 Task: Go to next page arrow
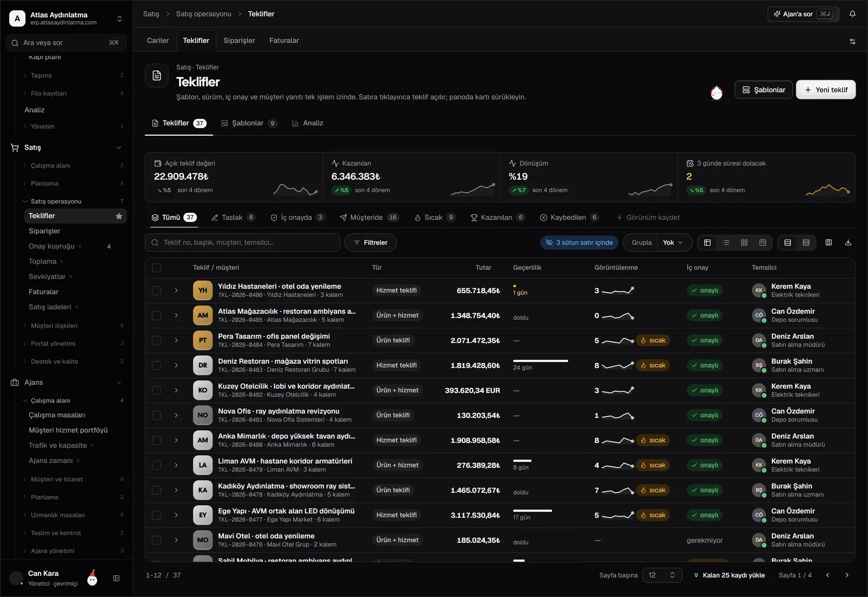[x=847, y=575]
